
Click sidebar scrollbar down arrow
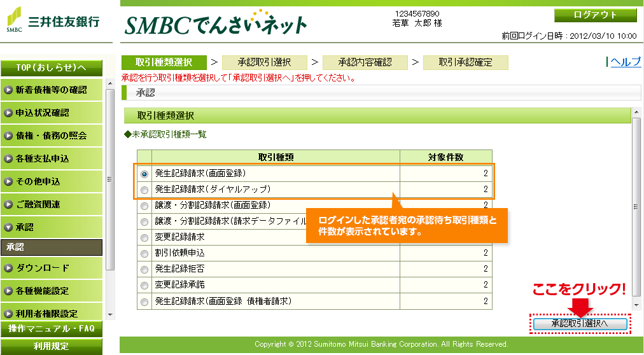pyautogui.click(x=109, y=315)
